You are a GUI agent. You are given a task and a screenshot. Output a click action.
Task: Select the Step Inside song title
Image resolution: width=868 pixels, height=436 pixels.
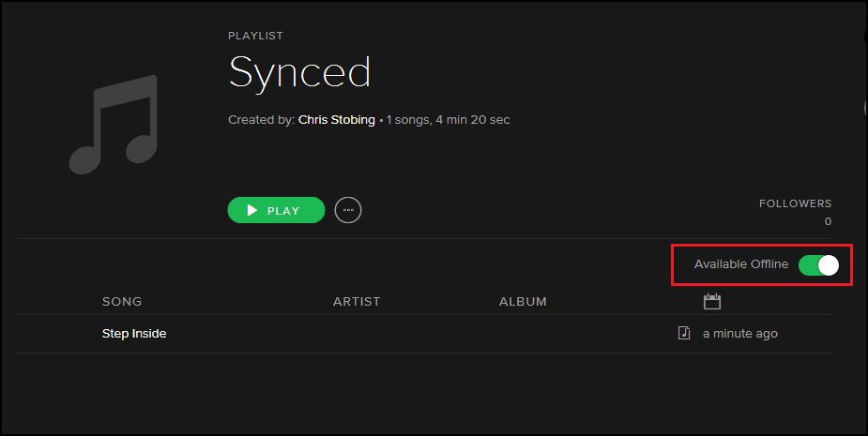(134, 333)
